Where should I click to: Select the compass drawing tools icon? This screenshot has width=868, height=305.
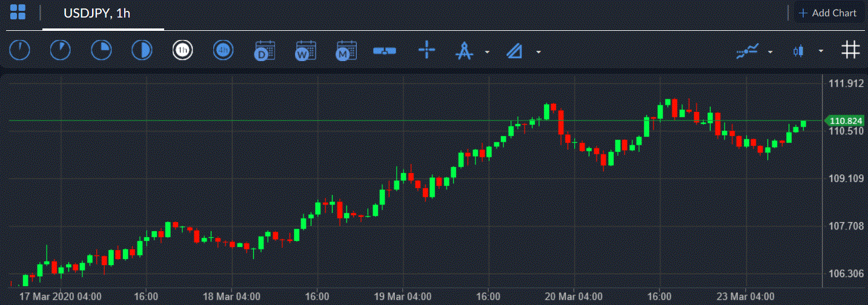click(x=464, y=51)
